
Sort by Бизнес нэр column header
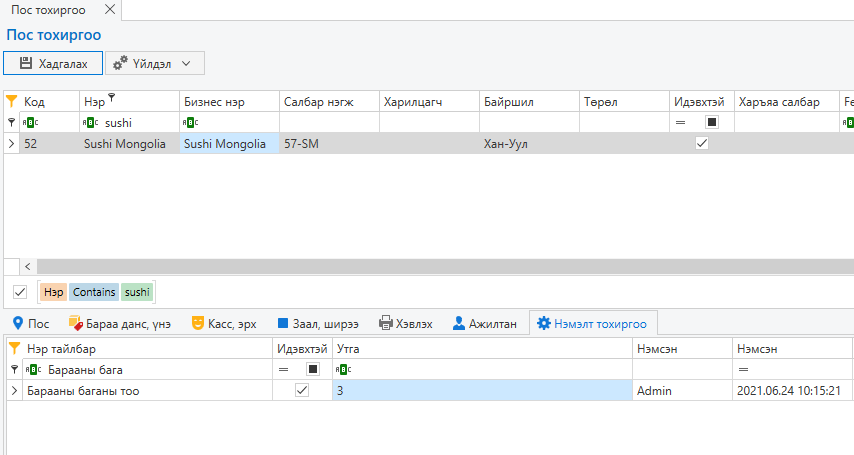point(229,101)
